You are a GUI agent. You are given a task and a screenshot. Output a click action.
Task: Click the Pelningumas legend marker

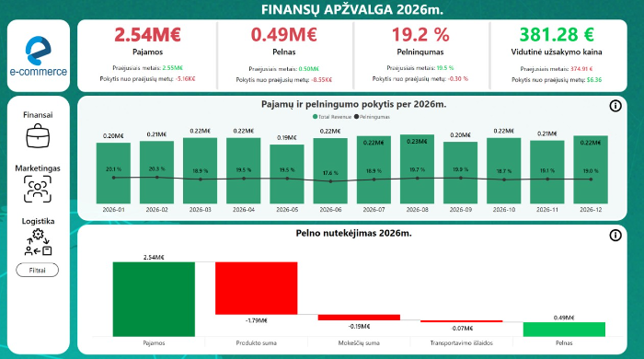coord(357,117)
